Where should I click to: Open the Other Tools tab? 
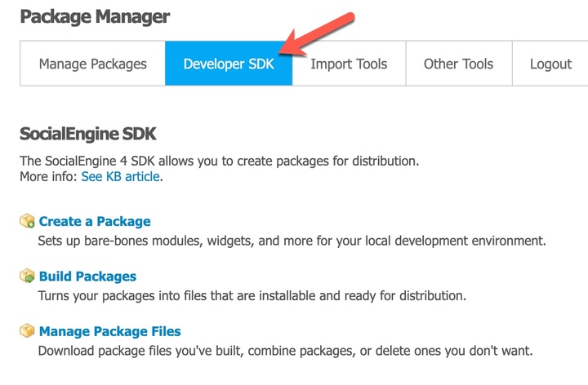[459, 64]
